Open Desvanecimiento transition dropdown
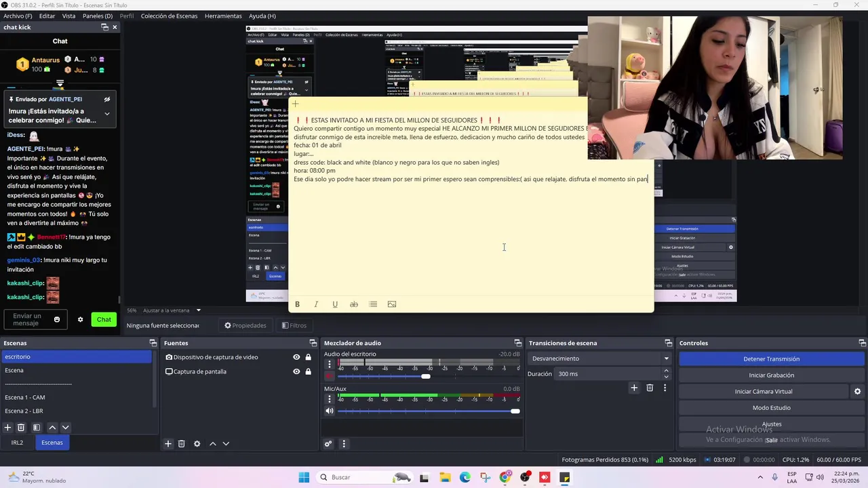 (x=600, y=359)
